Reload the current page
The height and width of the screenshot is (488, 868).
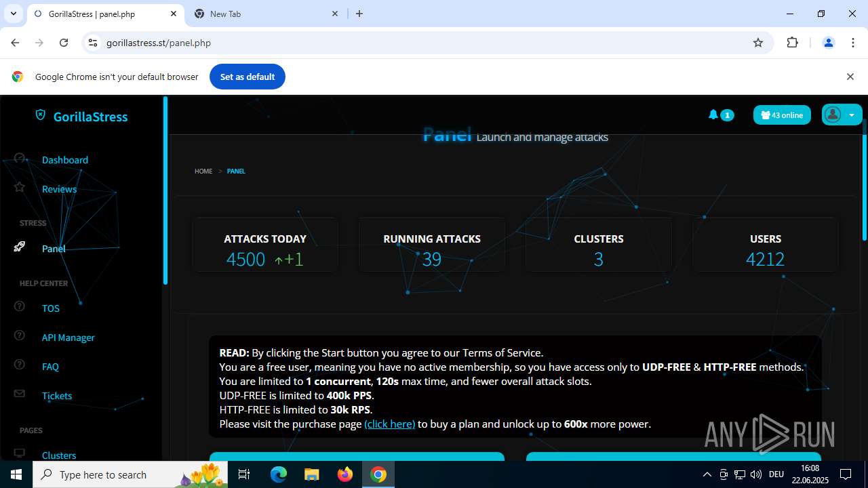click(x=64, y=43)
